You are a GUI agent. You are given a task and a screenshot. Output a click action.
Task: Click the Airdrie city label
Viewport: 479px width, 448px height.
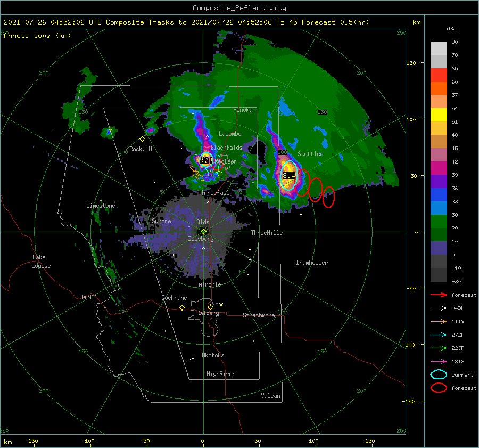(210, 284)
